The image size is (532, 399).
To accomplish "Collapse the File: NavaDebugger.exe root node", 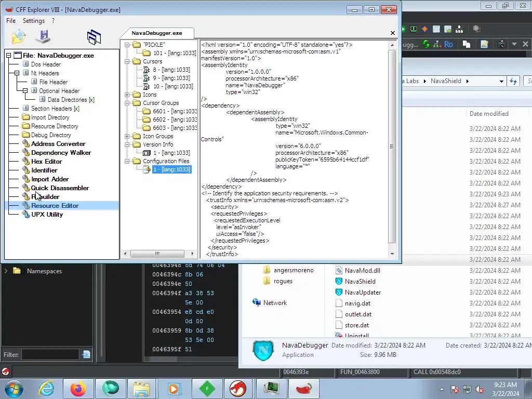I will pyautogui.click(x=8, y=55).
